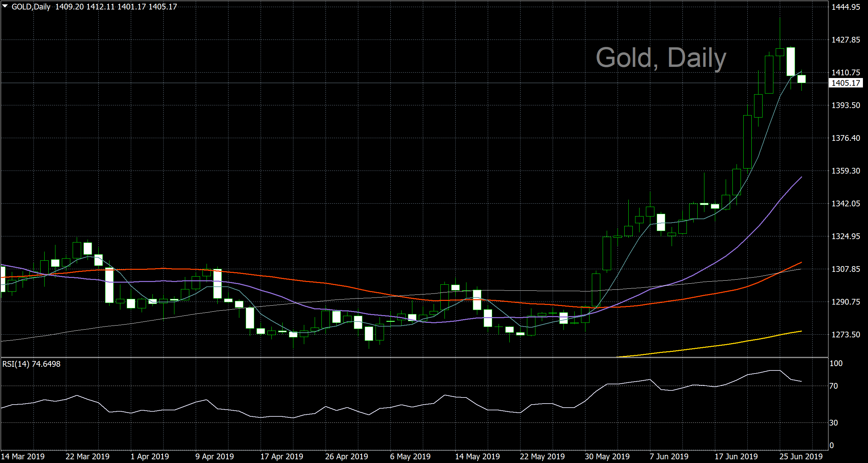Select the 1427.85 price axis label

point(846,40)
